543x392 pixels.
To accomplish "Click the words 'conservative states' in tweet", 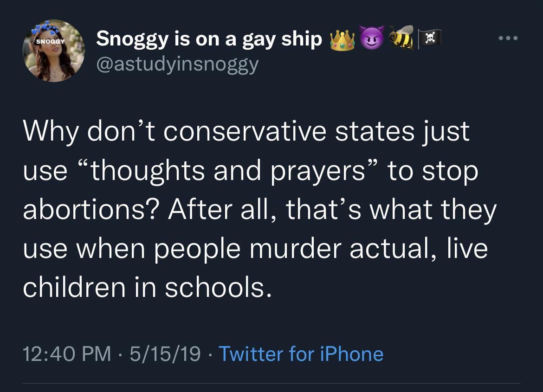I will point(289,132).
